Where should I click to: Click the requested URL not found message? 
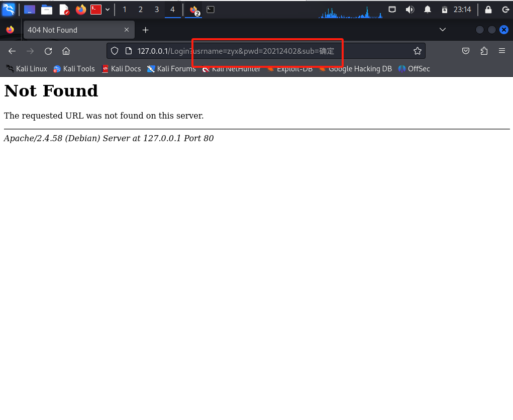(x=104, y=116)
